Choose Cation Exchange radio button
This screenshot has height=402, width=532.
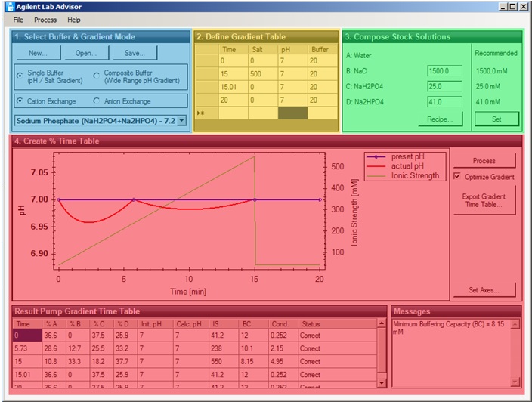[20, 100]
